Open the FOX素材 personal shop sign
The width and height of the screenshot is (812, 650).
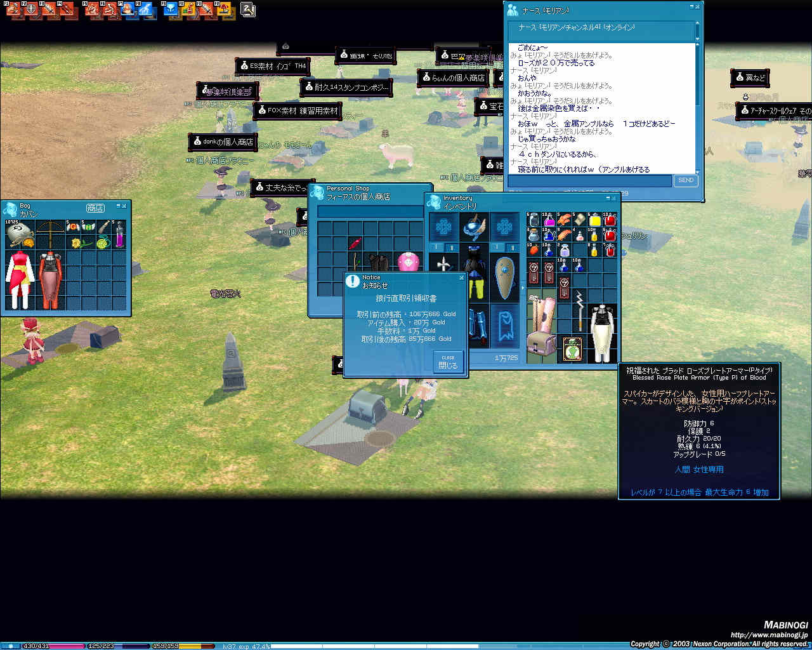(298, 110)
